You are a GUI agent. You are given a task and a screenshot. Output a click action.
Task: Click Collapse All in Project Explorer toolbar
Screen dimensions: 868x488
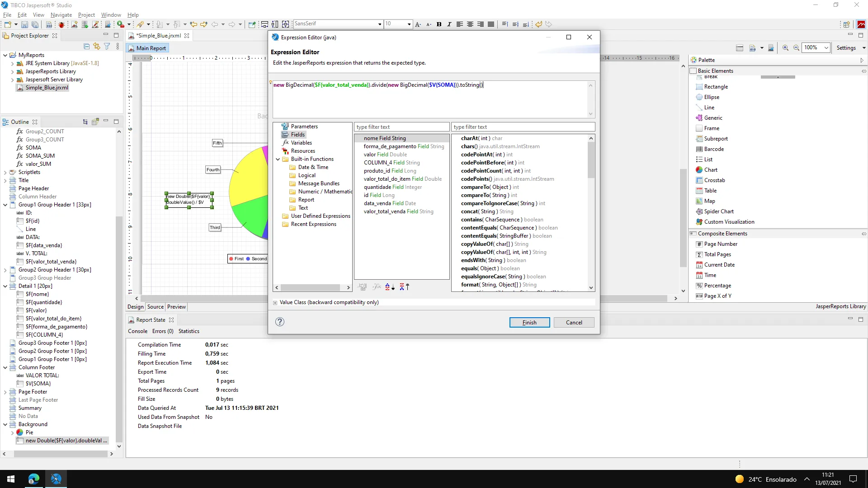[x=86, y=46]
